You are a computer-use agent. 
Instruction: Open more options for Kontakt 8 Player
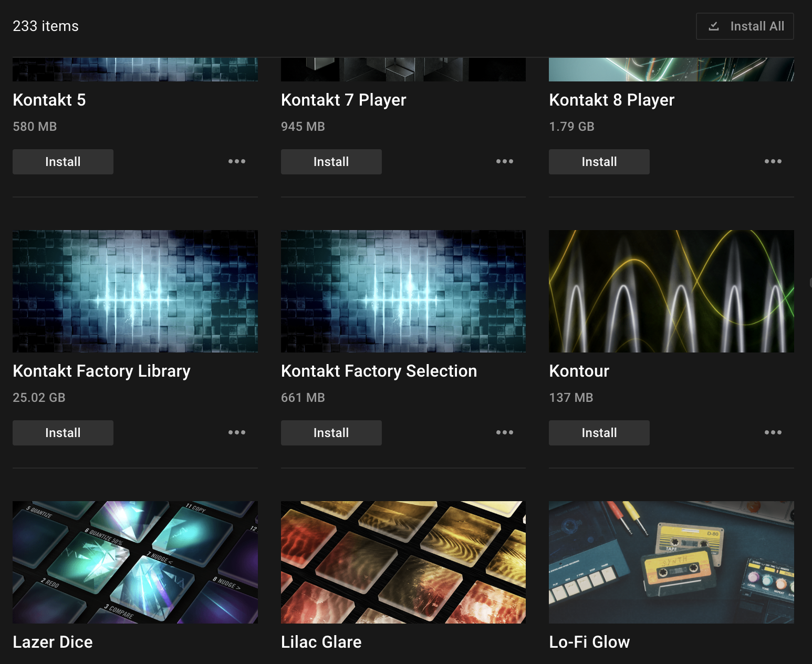click(x=773, y=161)
